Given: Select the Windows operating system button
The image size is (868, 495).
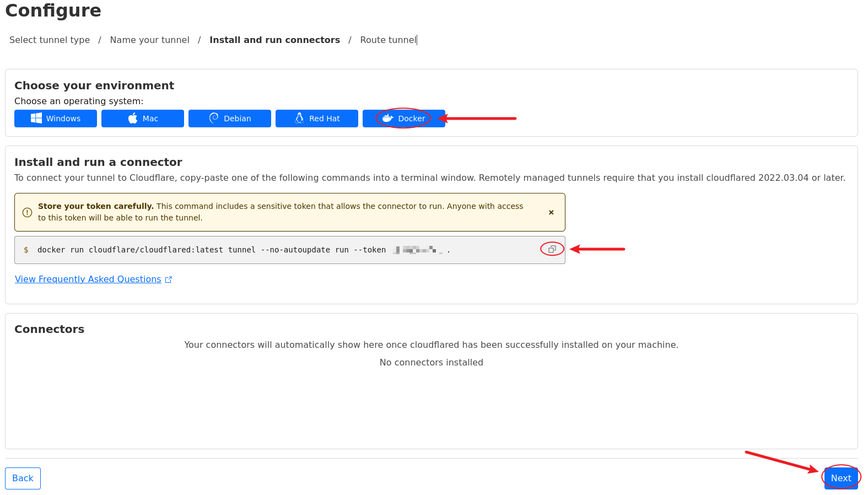Looking at the screenshot, I should coord(56,119).
